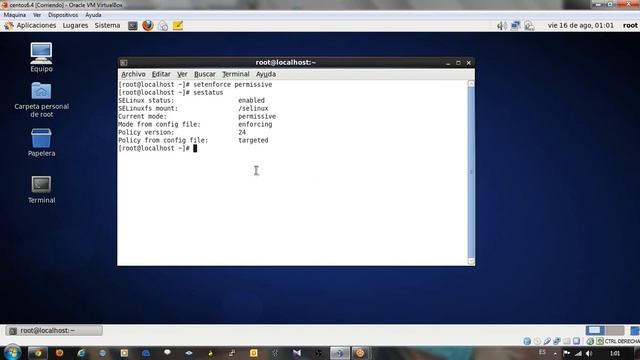
Task: Click the VirtualBox network status icon
Action: 557,341
